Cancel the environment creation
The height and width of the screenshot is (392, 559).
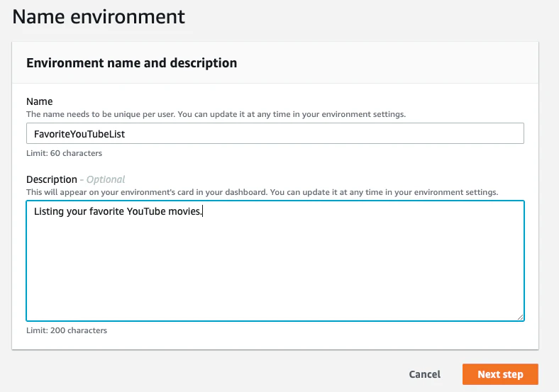(x=425, y=374)
